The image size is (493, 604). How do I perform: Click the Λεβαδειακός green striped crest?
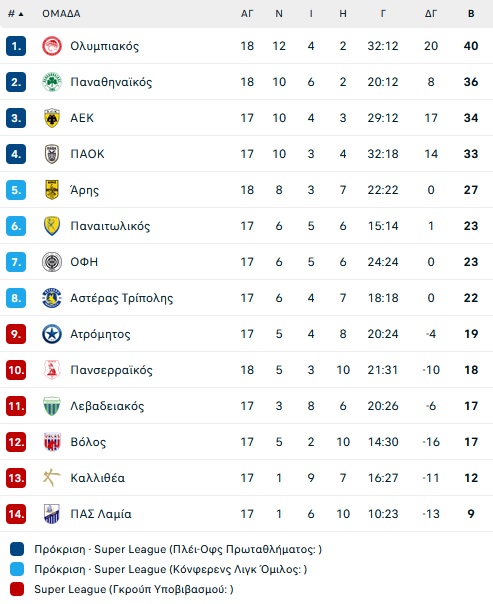point(52,406)
